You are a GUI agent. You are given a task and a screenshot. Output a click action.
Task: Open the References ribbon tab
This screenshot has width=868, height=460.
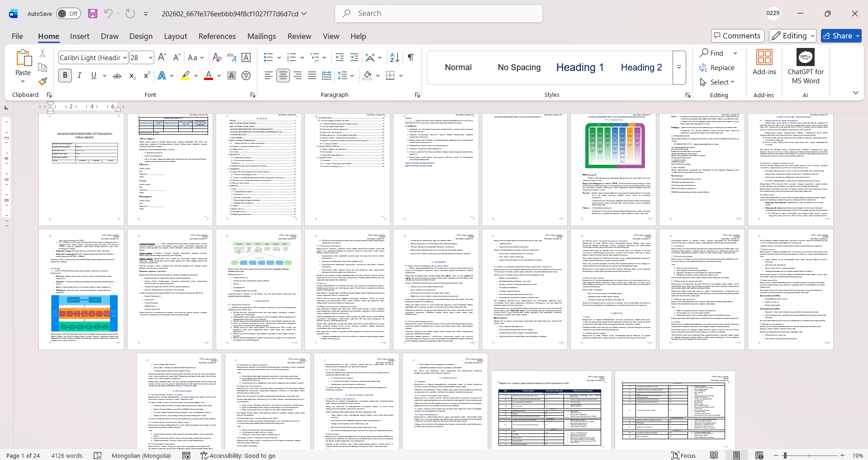pyautogui.click(x=217, y=36)
